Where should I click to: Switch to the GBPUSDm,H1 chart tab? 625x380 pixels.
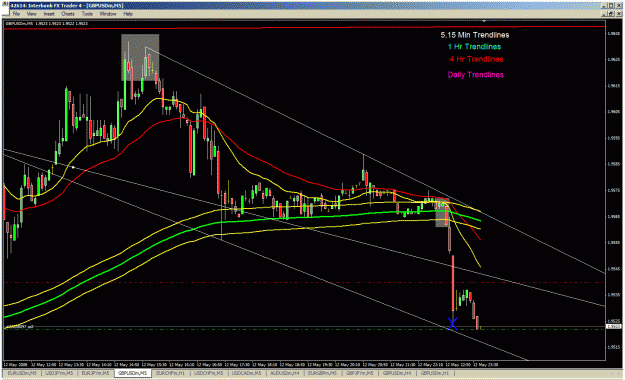[434, 373]
